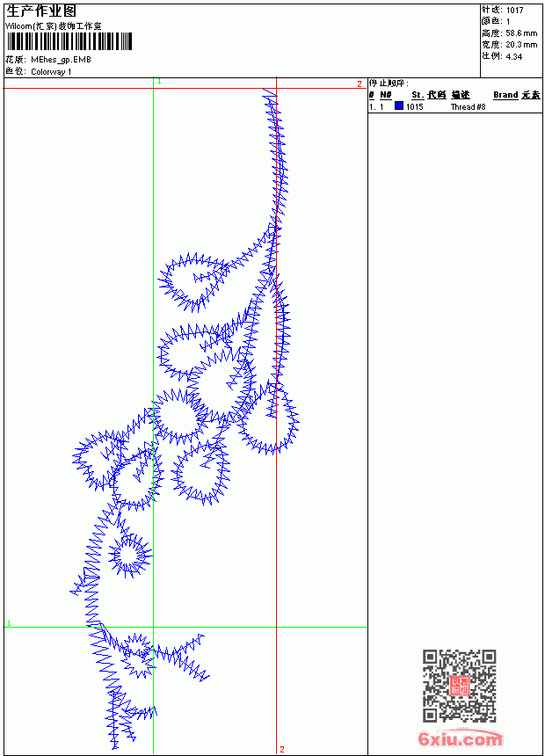The height and width of the screenshot is (756, 545).
Task: Click the N# column header
Action: (385, 95)
